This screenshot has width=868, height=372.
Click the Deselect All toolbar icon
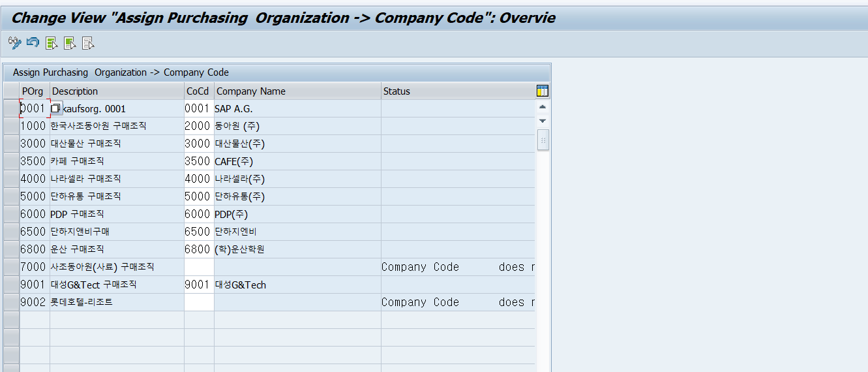[x=89, y=43]
